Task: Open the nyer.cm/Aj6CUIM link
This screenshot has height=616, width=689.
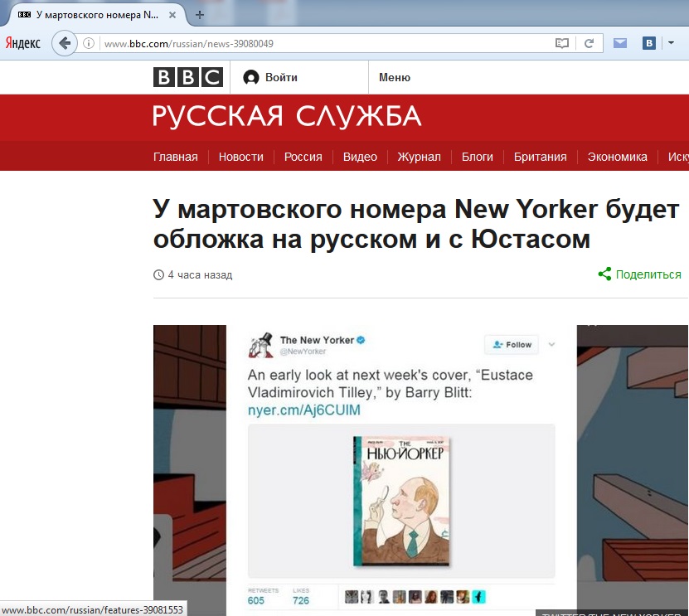Action: point(304,410)
